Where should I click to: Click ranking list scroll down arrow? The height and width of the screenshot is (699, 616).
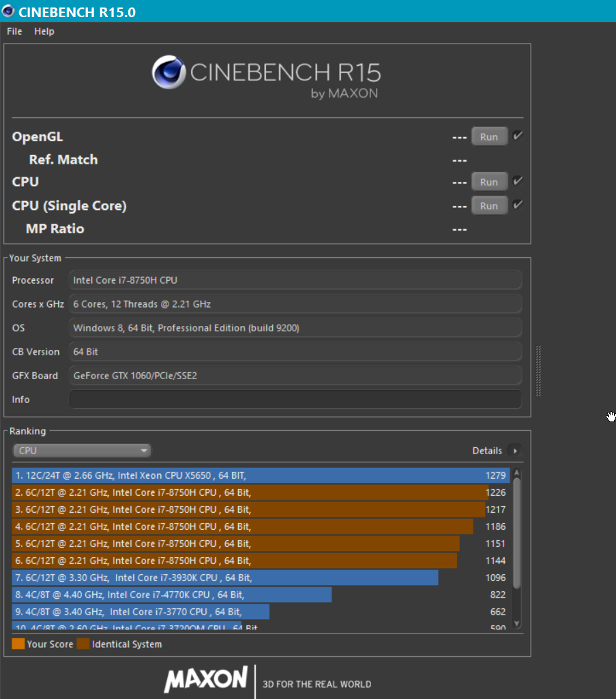coord(517,624)
